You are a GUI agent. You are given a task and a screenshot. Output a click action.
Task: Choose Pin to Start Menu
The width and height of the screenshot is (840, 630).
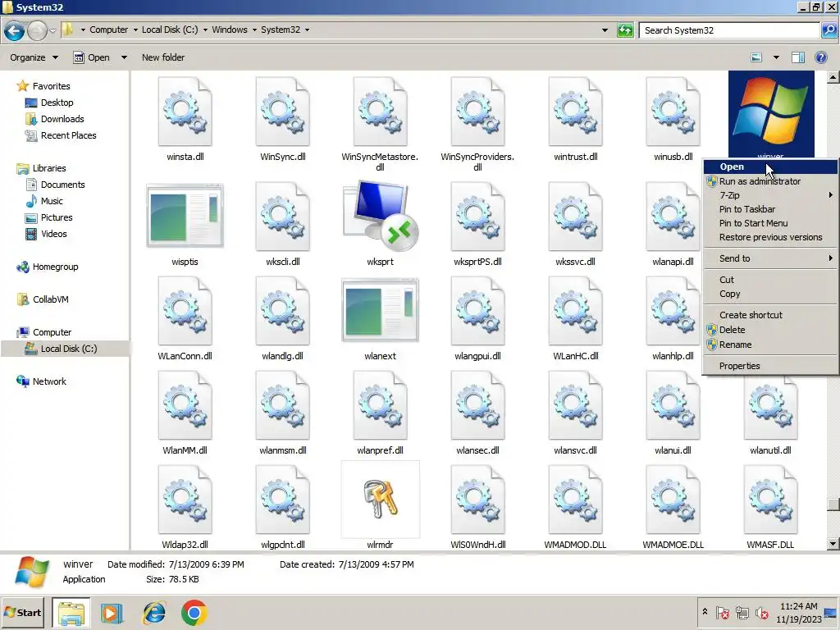[x=770, y=223]
